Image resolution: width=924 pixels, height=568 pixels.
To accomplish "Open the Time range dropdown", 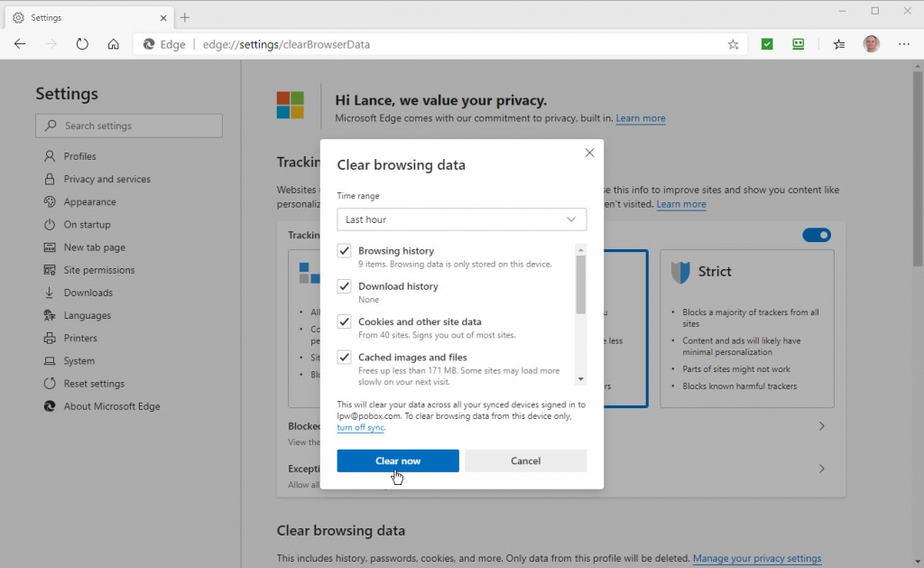I will [x=461, y=219].
